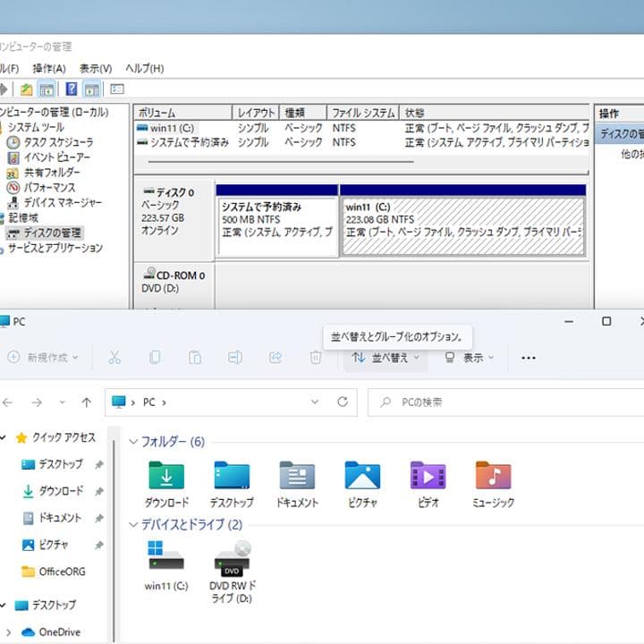Screen dimensions: 644x644
Task: Select the DVD RW ドライブ (D:) icon
Action: (233, 572)
